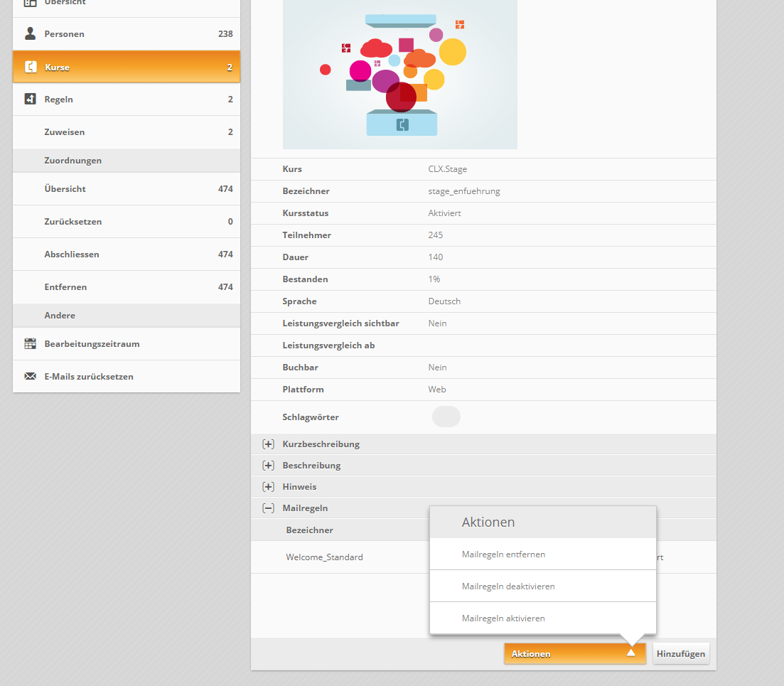Expand the Beschreibung section
Screen dimensions: 784x686
(268, 466)
